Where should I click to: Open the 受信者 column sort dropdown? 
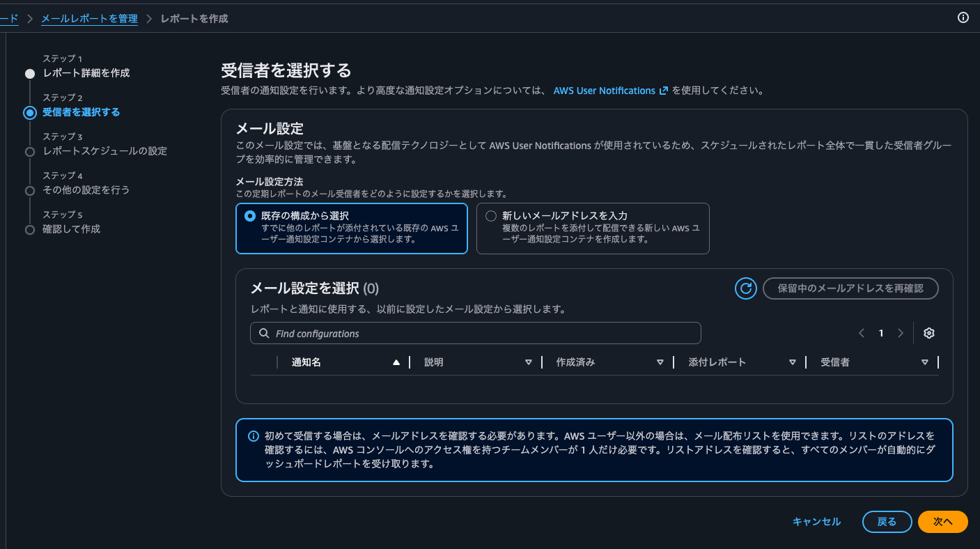(x=925, y=362)
